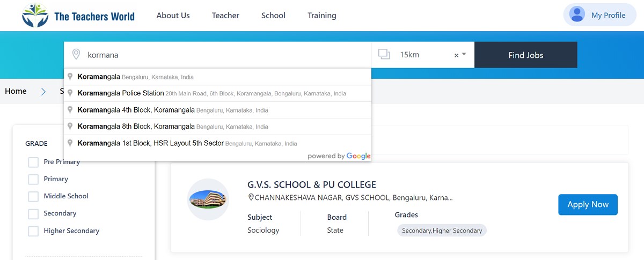The image size is (644, 260).
Task: Click Apply Now for G.V.S. School
Action: pos(588,204)
